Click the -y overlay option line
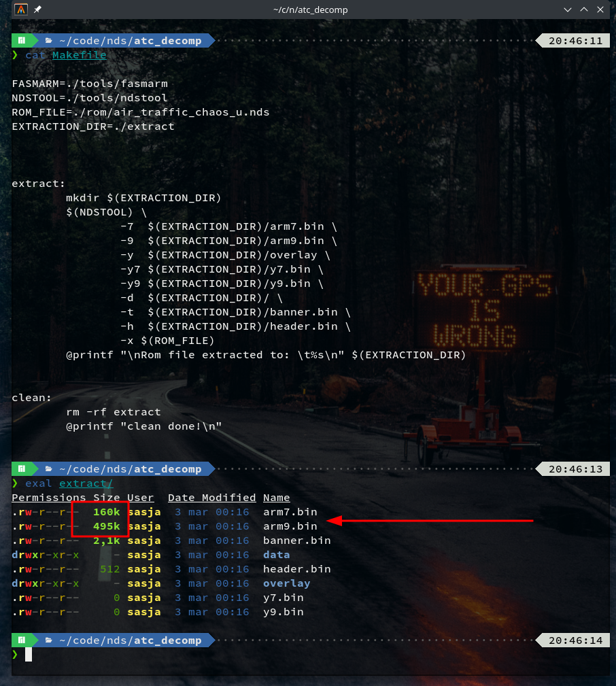Image resolution: width=616 pixels, height=686 pixels. 225,255
